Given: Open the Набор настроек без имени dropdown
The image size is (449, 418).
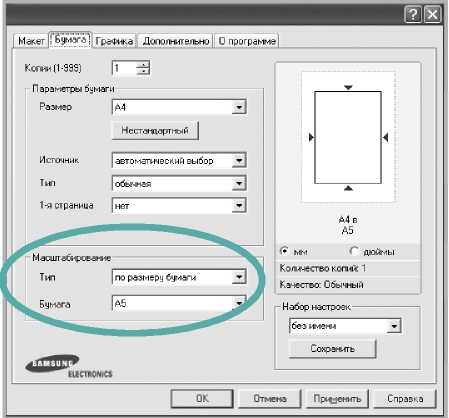Looking at the screenshot, I should [x=345, y=326].
